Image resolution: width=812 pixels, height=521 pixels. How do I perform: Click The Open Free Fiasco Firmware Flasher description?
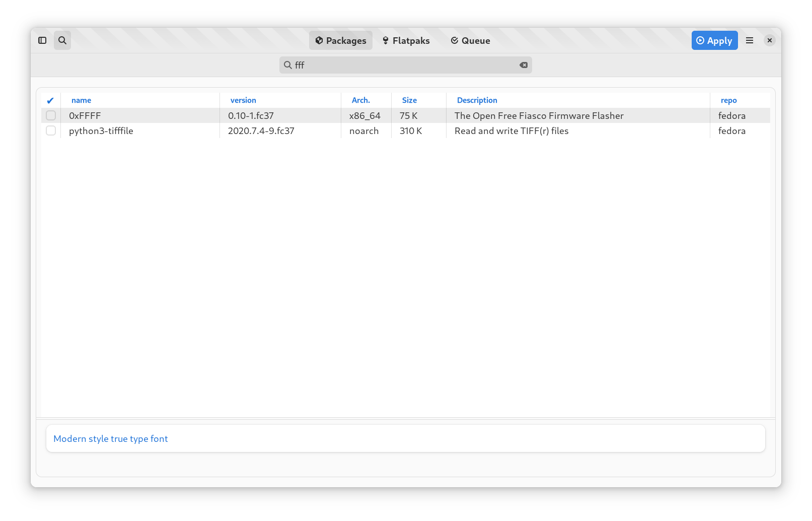tap(539, 115)
